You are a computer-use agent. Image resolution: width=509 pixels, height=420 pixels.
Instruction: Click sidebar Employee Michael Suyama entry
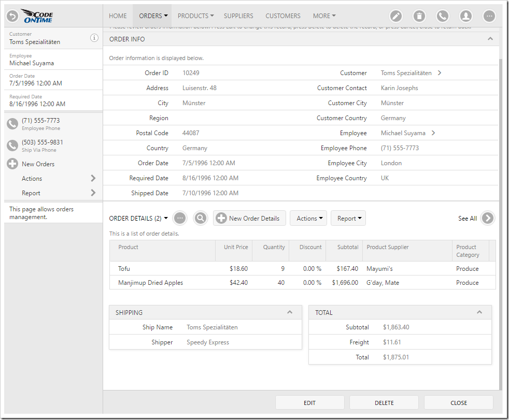pyautogui.click(x=53, y=60)
